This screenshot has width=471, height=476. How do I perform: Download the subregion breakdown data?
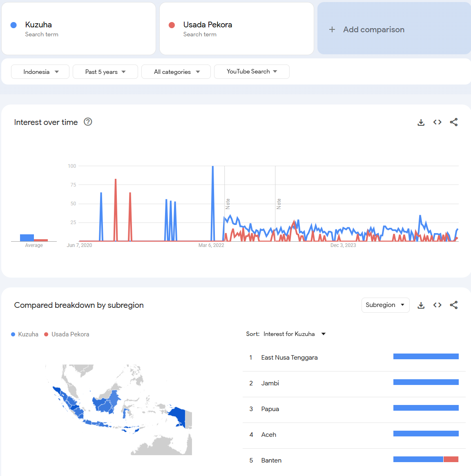coord(421,305)
